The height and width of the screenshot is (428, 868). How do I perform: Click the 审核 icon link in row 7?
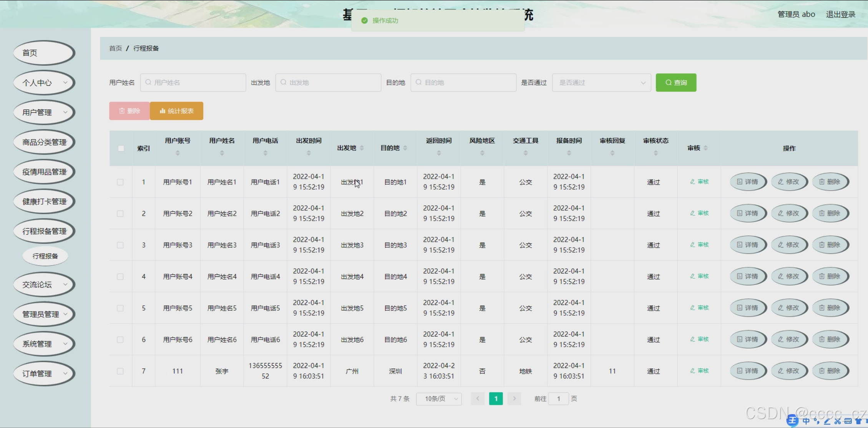(x=692, y=371)
